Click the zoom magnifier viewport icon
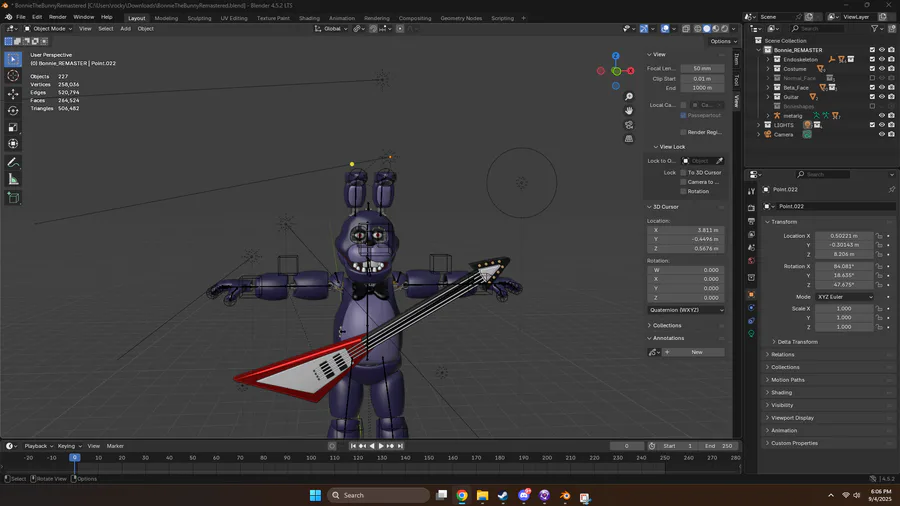Screen dimensions: 900x506 pos(629,97)
